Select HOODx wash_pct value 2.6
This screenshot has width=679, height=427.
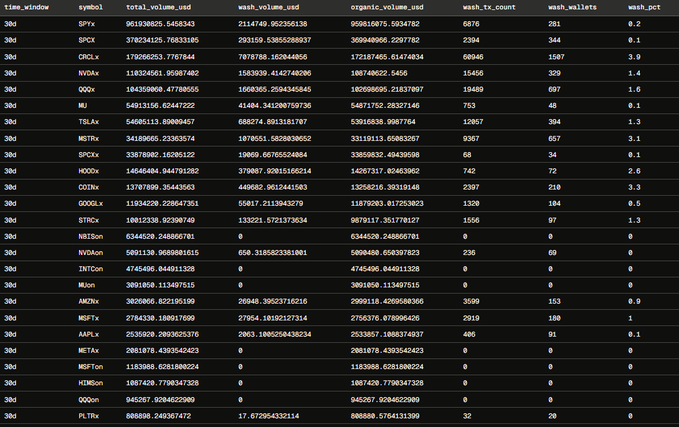pos(634,171)
